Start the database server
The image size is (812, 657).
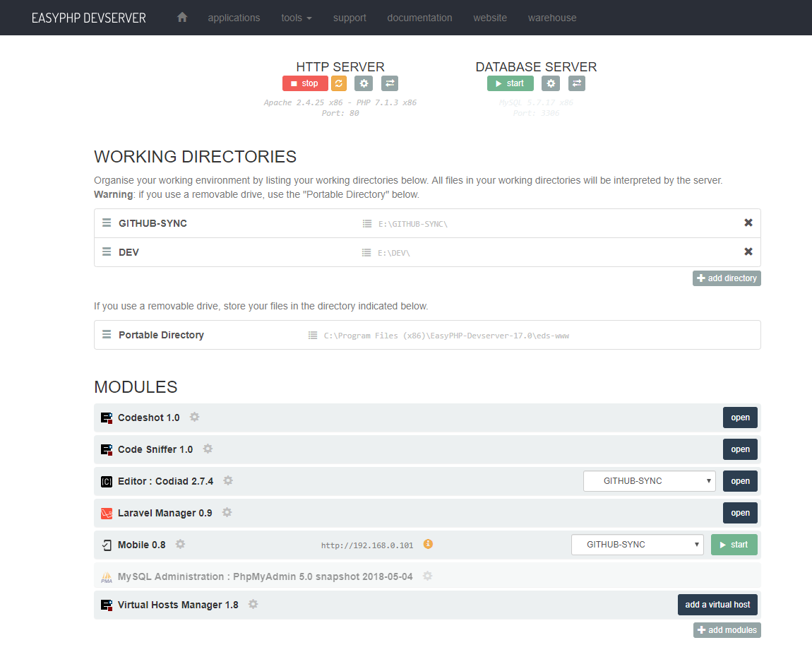(x=510, y=83)
